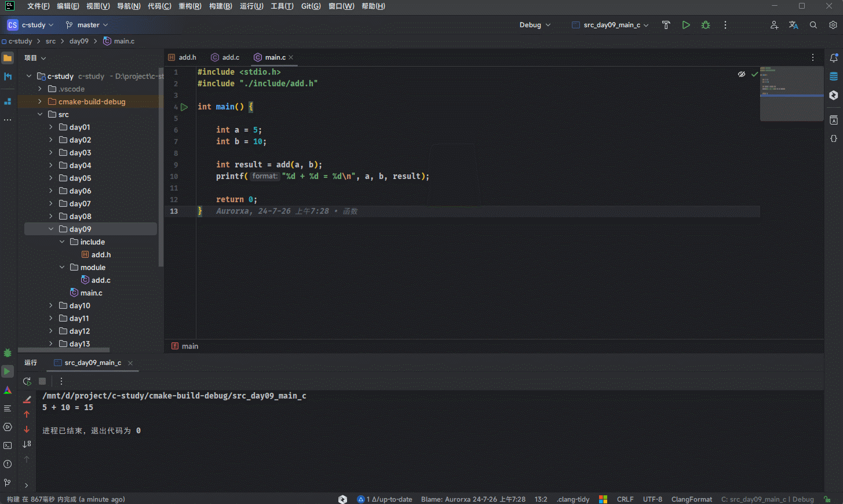Image resolution: width=843 pixels, height=504 pixels.
Task: Click the Build hammer icon
Action: (666, 25)
